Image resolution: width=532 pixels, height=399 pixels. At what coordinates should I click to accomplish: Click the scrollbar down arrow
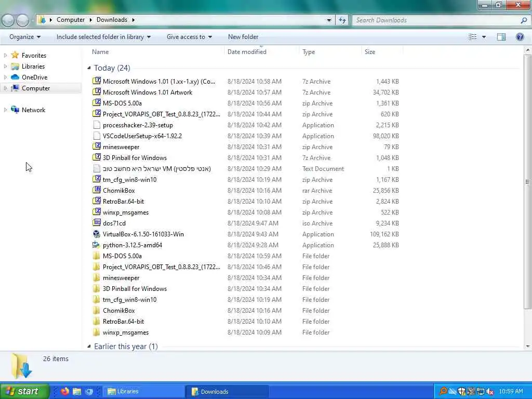527,346
